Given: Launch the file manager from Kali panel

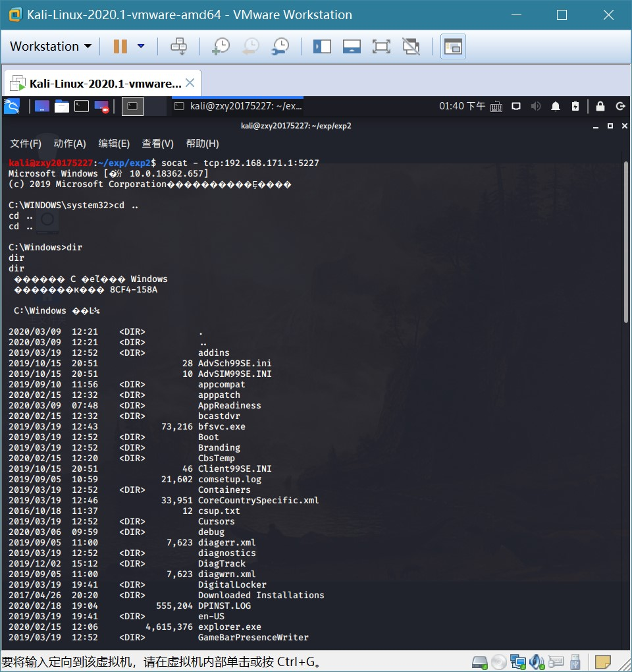Looking at the screenshot, I should click(62, 106).
